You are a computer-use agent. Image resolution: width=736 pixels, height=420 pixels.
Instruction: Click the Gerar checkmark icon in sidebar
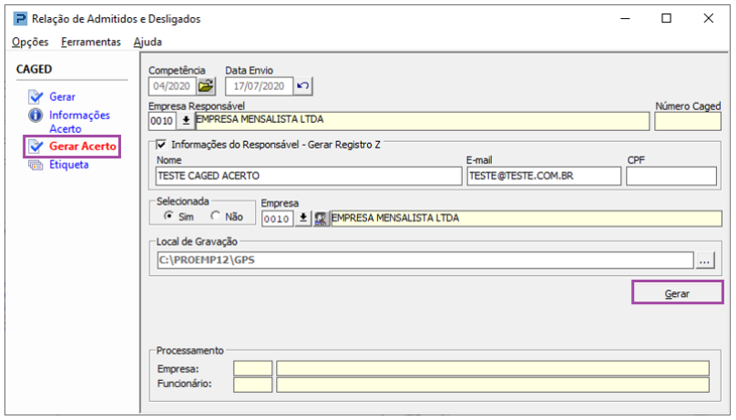[x=36, y=97]
